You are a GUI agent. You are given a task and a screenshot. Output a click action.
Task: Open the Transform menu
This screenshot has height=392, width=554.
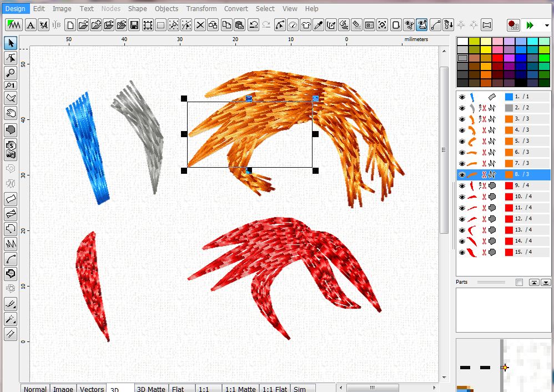click(201, 8)
